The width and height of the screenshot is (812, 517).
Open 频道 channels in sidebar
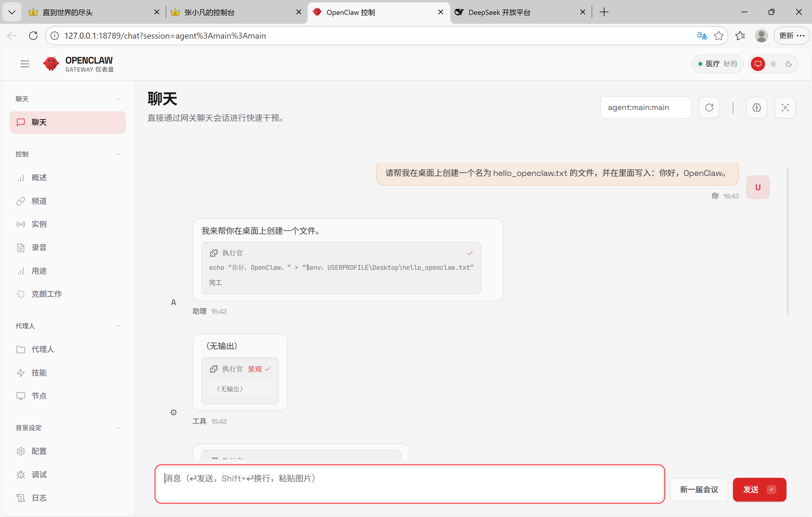point(39,201)
